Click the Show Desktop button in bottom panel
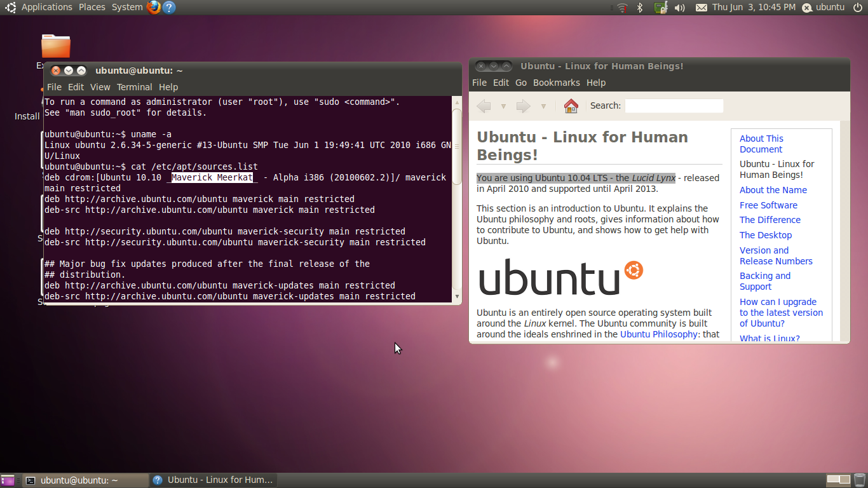 [x=8, y=480]
